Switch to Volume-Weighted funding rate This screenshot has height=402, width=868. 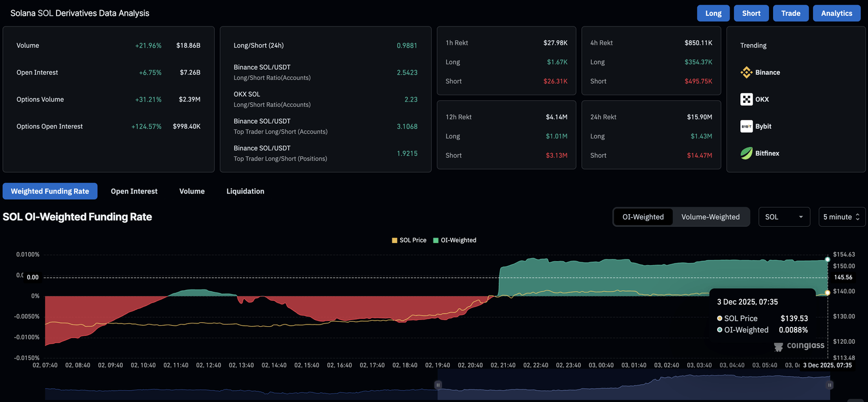(x=710, y=217)
